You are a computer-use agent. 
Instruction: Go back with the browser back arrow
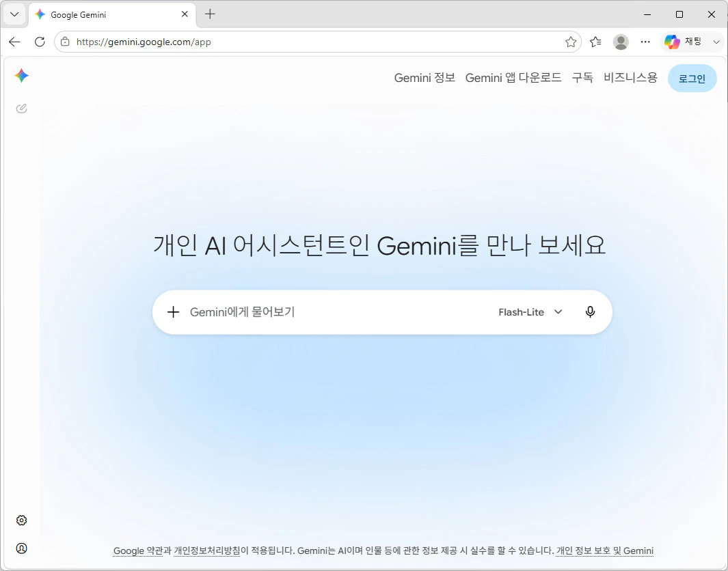click(14, 42)
